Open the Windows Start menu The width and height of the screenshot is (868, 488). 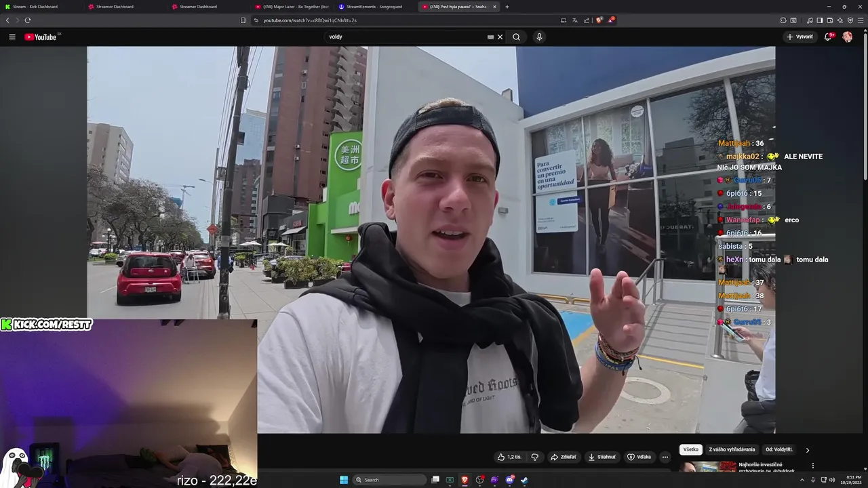click(x=344, y=480)
